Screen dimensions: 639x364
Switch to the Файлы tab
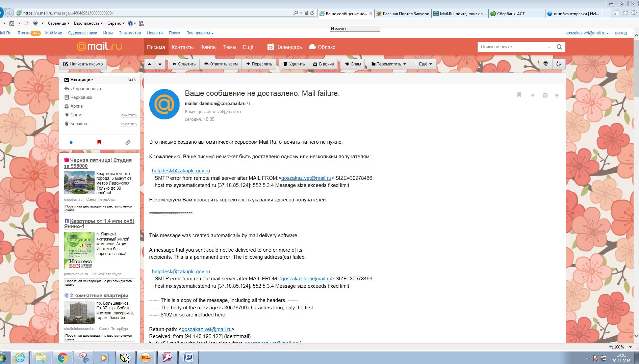tap(208, 47)
